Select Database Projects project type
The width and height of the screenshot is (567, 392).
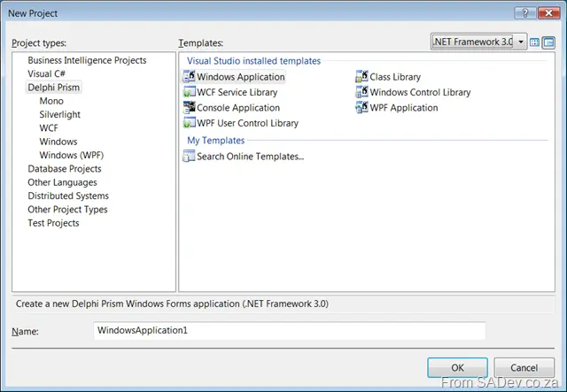[x=65, y=169]
